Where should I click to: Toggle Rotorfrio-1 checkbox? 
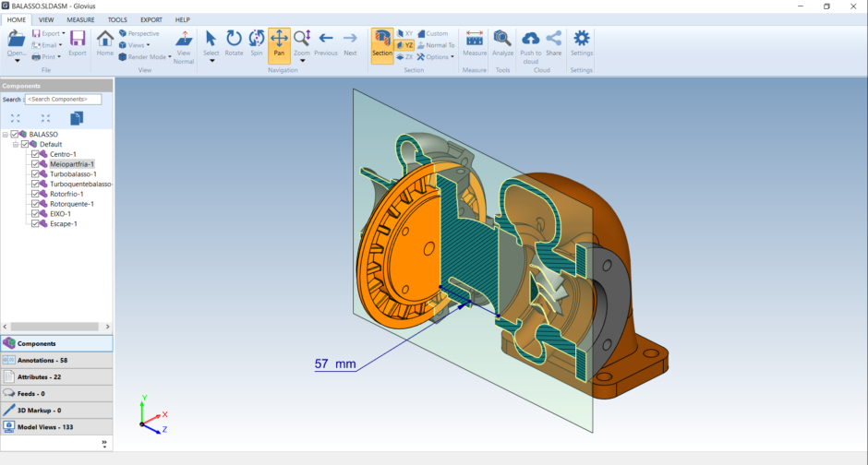[35, 194]
